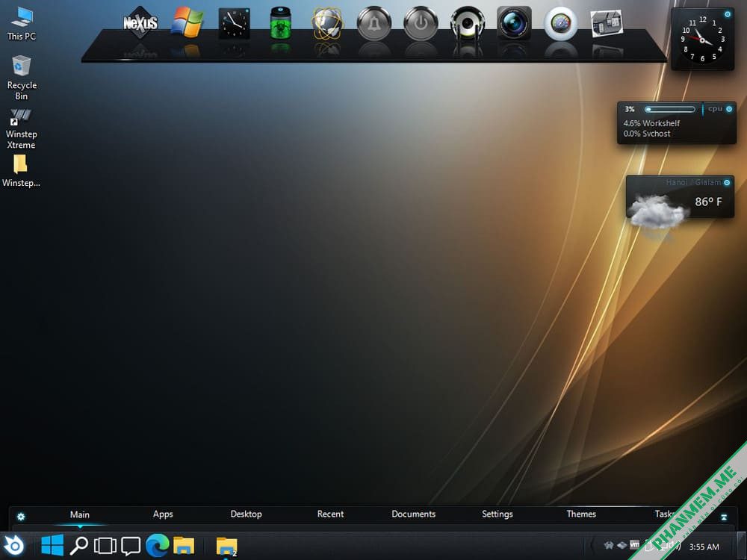Open This PC desktop icon
747x560 pixels.
point(22,23)
